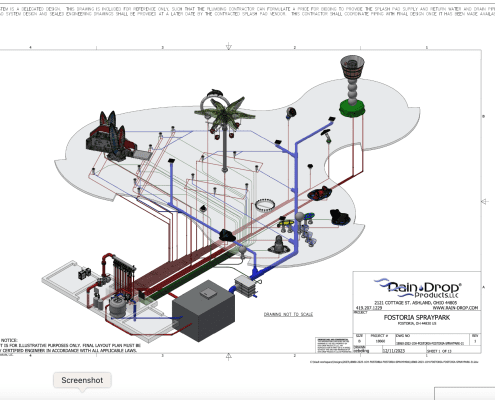Click the vertical red manifold pipe rack
Image resolution: width=495 pixels, height=400 pixels.
click(123, 275)
